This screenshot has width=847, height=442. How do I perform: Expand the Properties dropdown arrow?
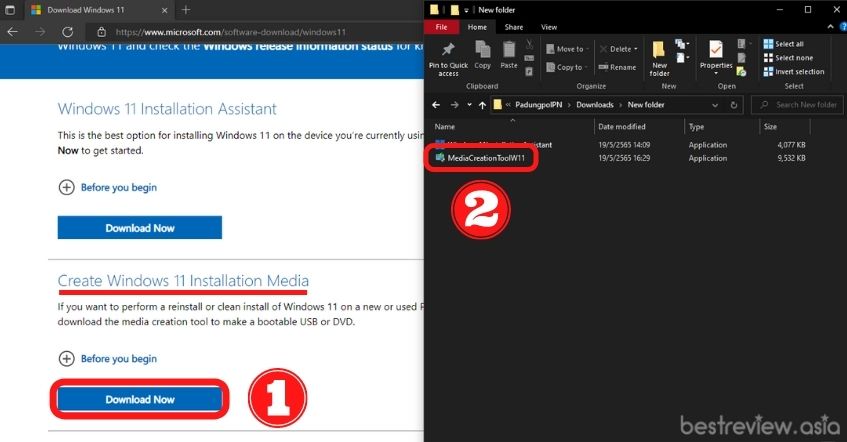716,73
